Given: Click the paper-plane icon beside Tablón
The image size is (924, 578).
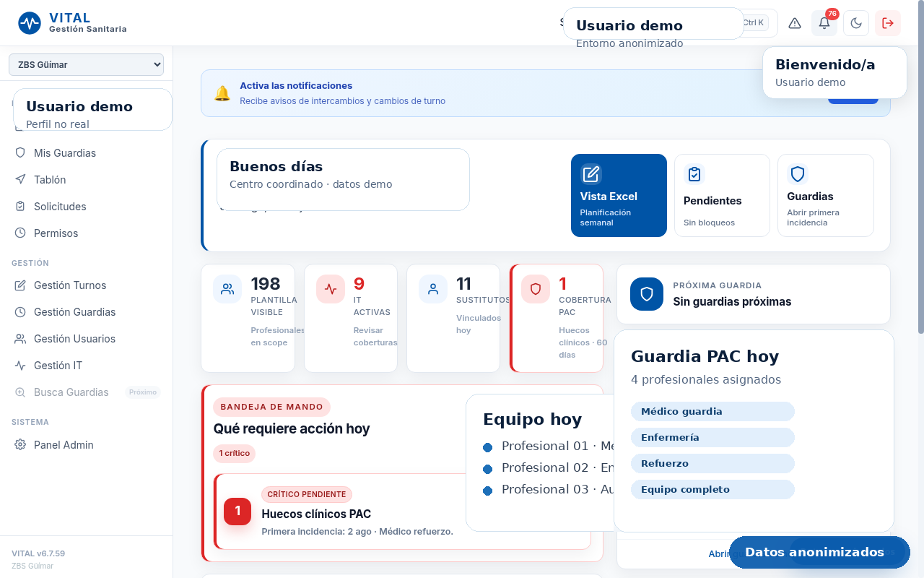Looking at the screenshot, I should tap(20, 180).
